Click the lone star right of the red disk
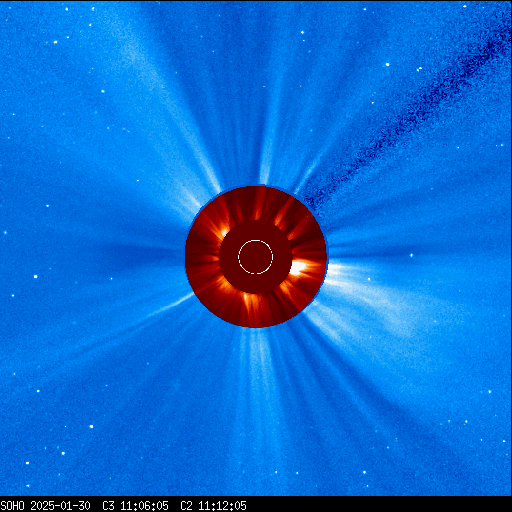 411,255
